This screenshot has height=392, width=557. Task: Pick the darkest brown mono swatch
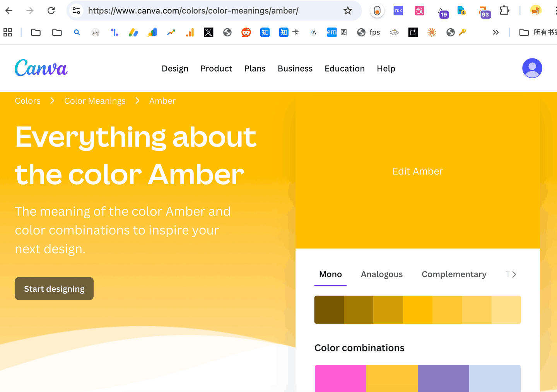pos(329,310)
